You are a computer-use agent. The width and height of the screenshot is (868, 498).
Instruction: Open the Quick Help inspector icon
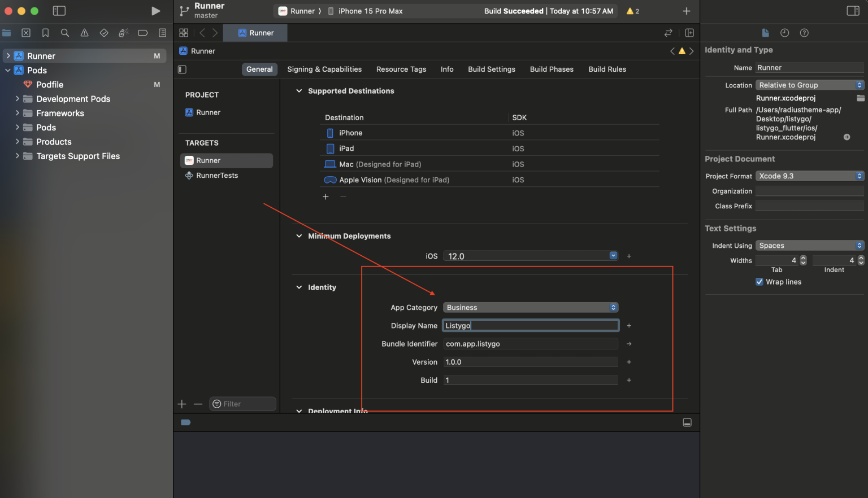[804, 33]
